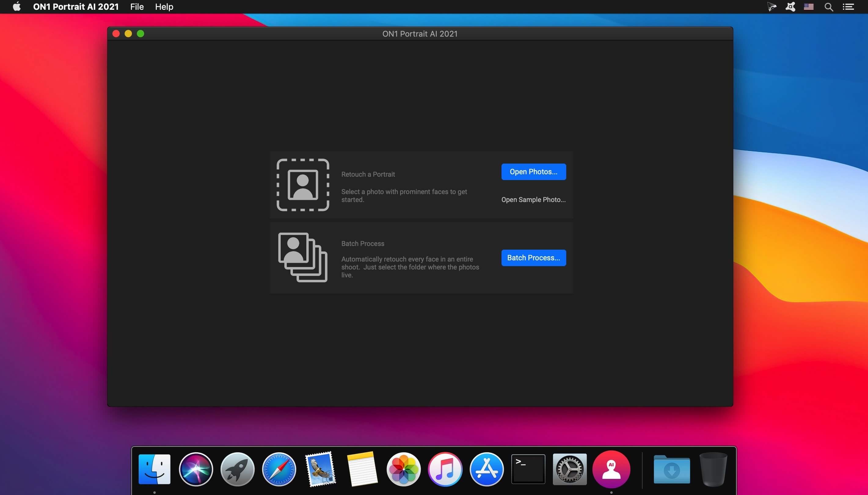Screen dimensions: 868x495
Task: Open Safari from the Dock
Action: click(279, 469)
